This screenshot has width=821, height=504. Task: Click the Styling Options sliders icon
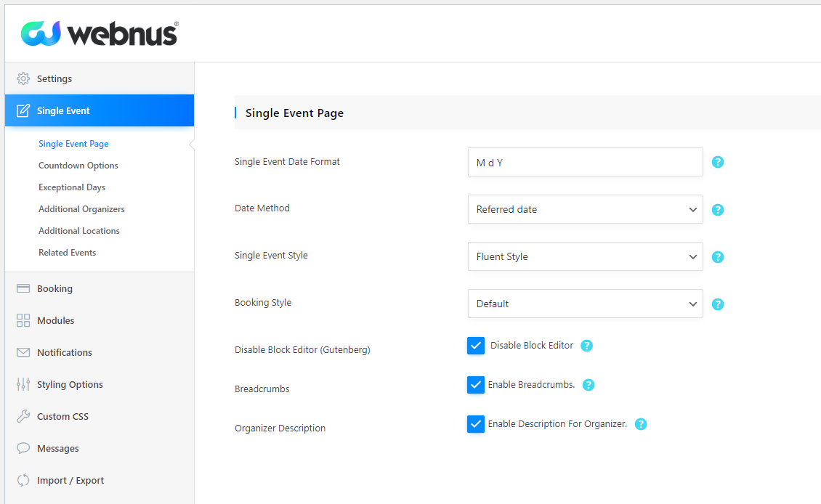pyautogui.click(x=23, y=384)
